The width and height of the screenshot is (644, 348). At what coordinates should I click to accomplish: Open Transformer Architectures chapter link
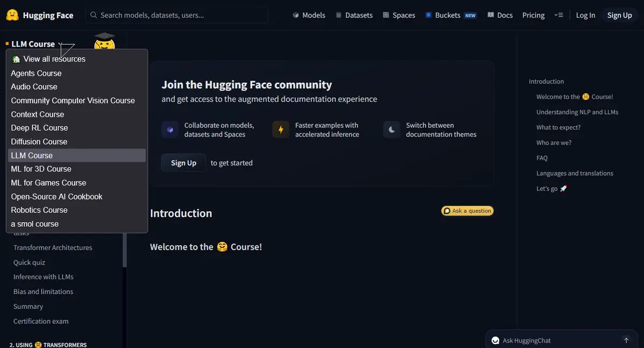coord(53,248)
